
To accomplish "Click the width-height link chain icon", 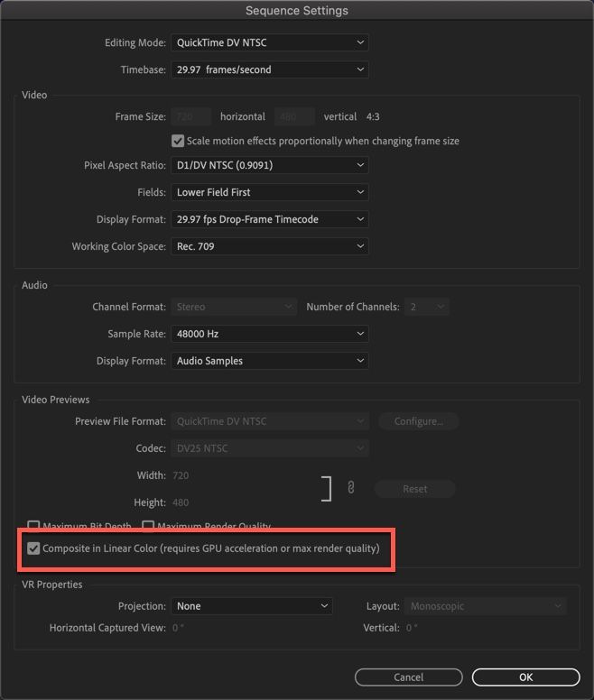I will (350, 488).
